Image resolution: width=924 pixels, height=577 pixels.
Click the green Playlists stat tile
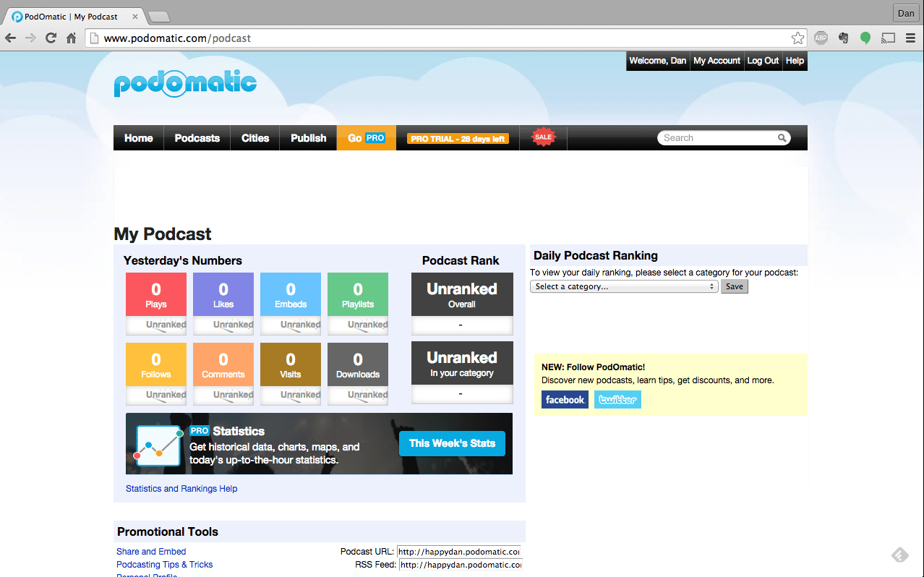[x=358, y=294]
